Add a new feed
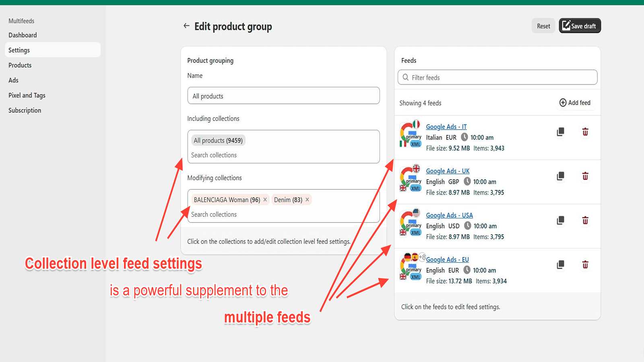This screenshot has width=644, height=362. [575, 103]
